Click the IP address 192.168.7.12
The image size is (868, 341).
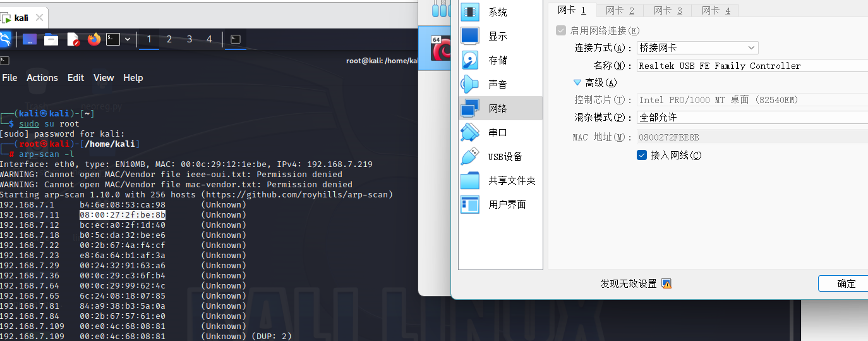[x=30, y=225]
